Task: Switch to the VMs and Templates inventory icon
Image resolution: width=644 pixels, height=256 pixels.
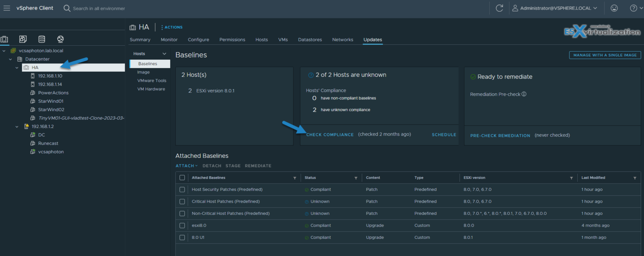Action: pyautogui.click(x=23, y=39)
